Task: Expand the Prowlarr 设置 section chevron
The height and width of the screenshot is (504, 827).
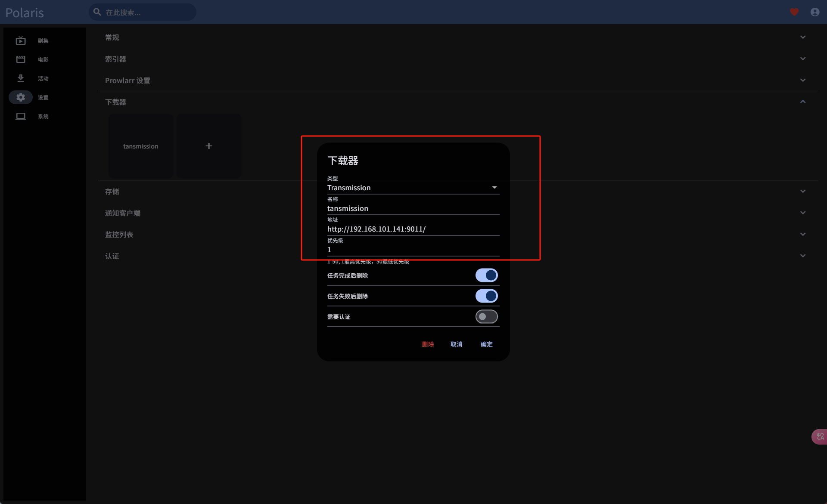Action: [x=803, y=80]
